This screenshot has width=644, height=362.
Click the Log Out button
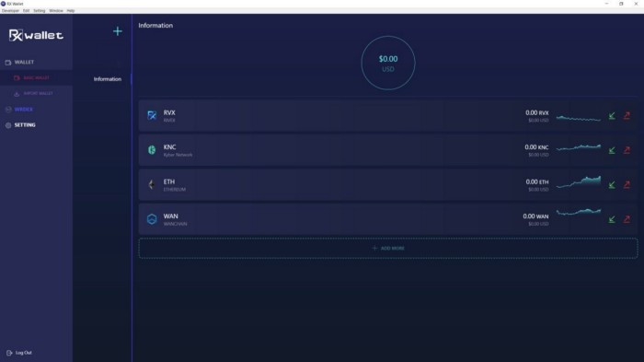coord(19,353)
